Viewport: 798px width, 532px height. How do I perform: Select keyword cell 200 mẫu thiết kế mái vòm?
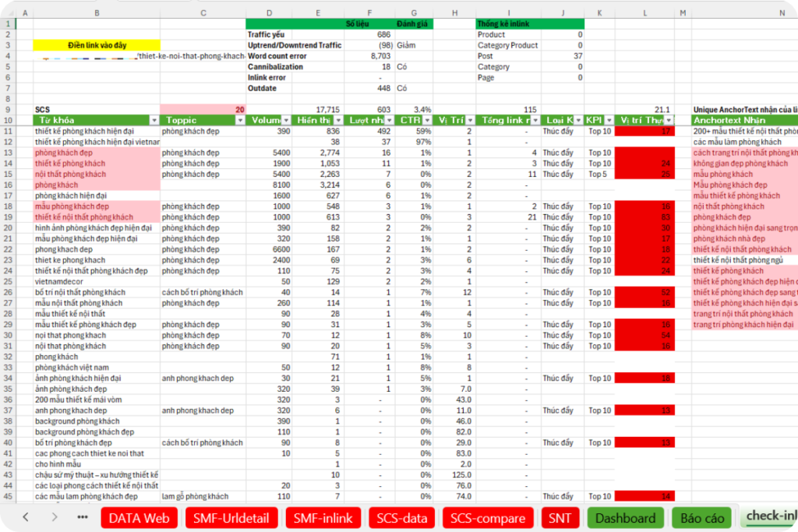[x=97, y=400]
